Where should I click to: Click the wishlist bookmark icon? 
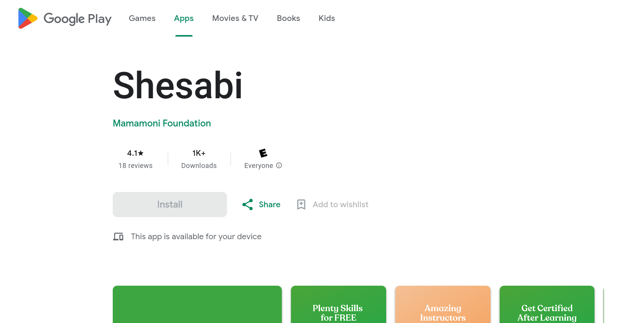click(x=301, y=205)
